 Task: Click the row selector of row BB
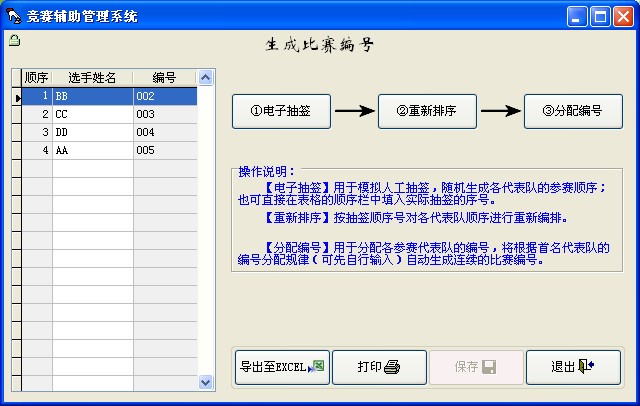click(17, 97)
